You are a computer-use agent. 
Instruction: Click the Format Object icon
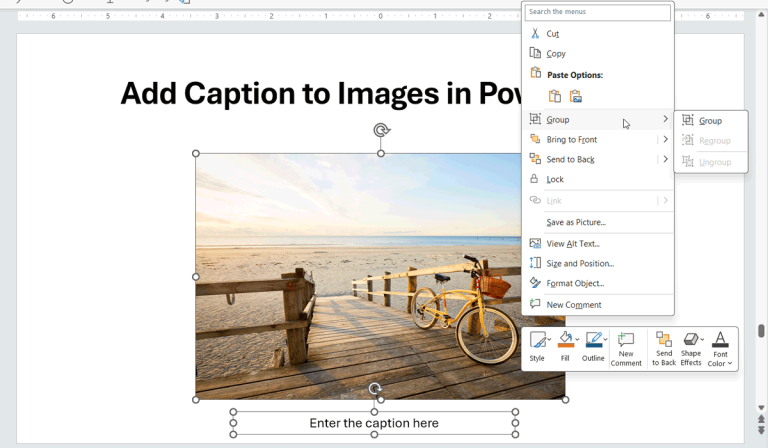click(535, 283)
